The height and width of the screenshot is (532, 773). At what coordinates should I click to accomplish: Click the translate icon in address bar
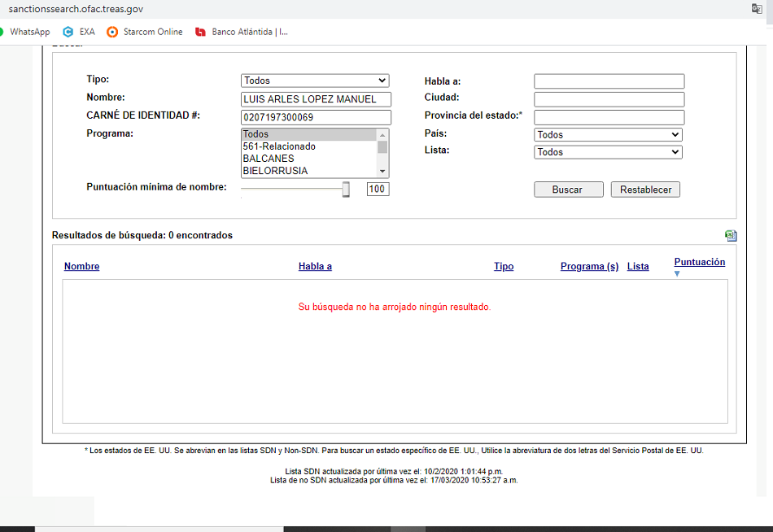pos(757,8)
